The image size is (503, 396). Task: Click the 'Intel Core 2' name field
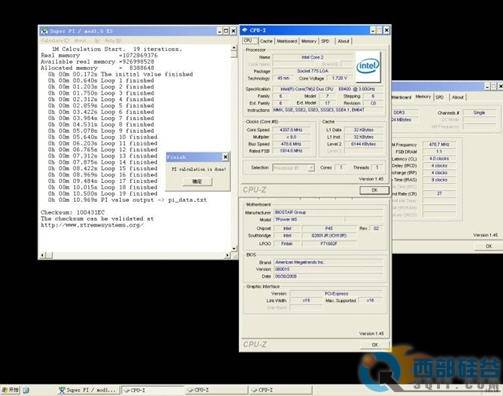[x=313, y=57]
